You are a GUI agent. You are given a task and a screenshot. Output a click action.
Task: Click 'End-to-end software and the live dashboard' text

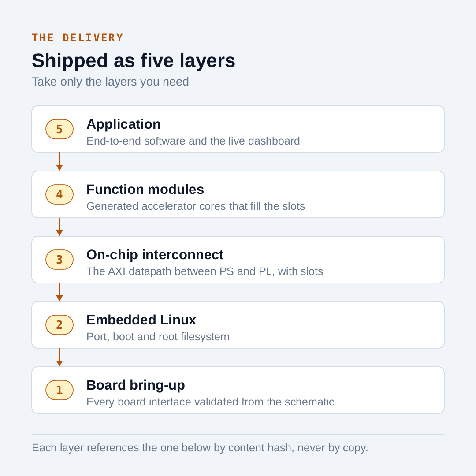193,141
